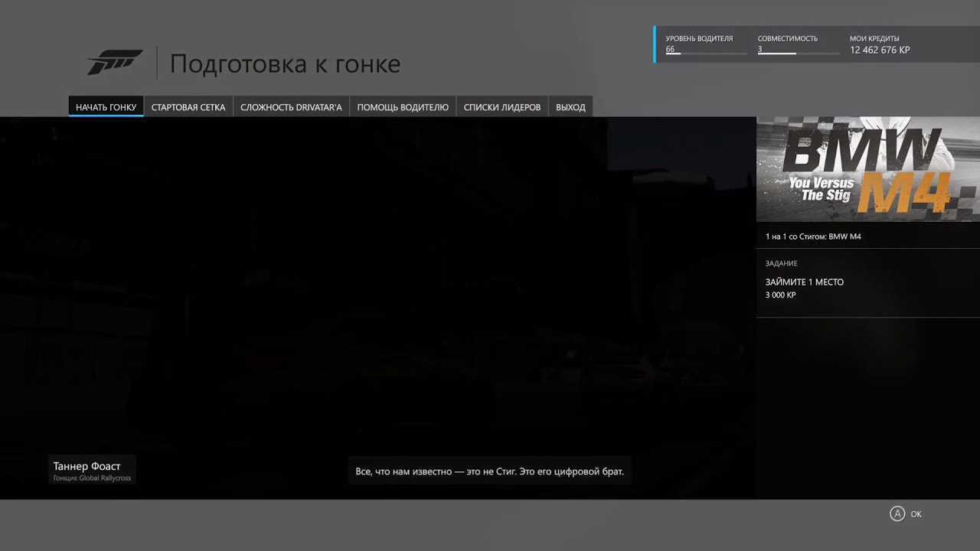Viewport: 980px width, 551px height.
Task: Click the ЗАДАНИЕ section label
Action: pyautogui.click(x=782, y=263)
